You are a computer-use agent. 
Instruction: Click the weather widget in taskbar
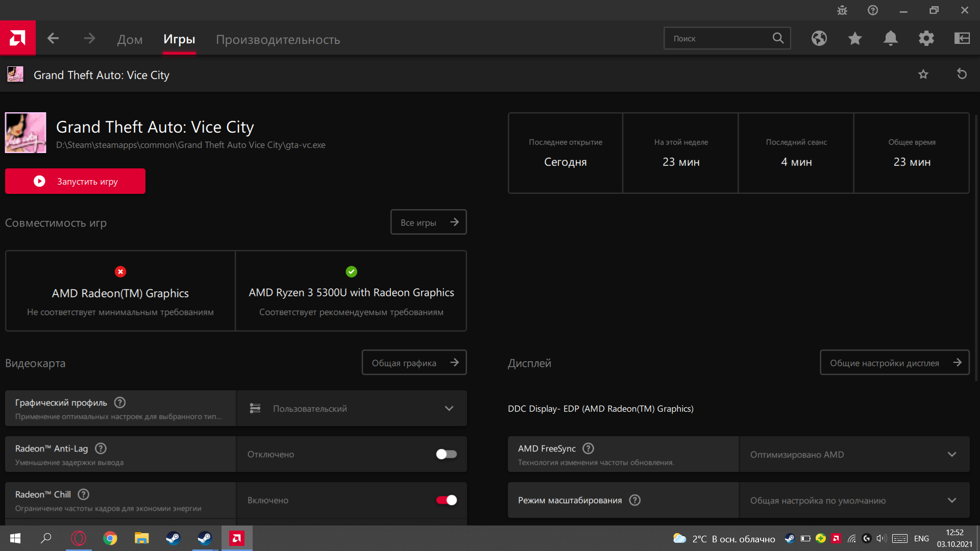[724, 539]
